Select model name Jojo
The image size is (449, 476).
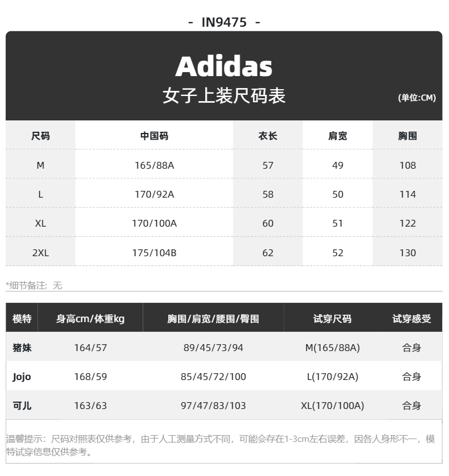tap(22, 377)
